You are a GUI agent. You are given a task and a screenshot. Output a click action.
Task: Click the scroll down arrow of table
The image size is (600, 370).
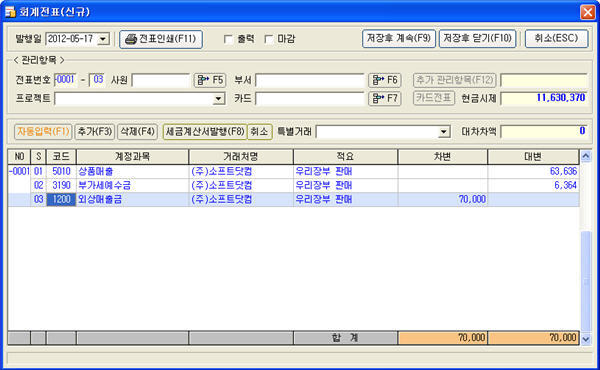[x=586, y=339]
